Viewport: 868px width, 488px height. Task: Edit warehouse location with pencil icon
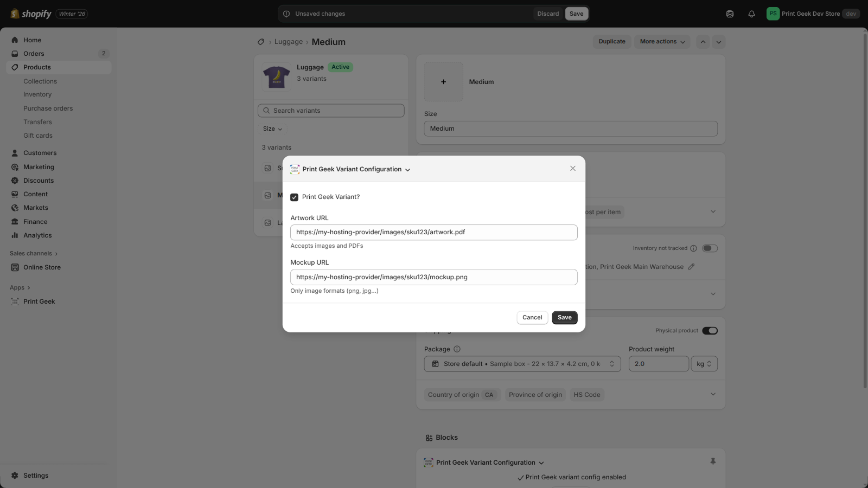pos(691,267)
